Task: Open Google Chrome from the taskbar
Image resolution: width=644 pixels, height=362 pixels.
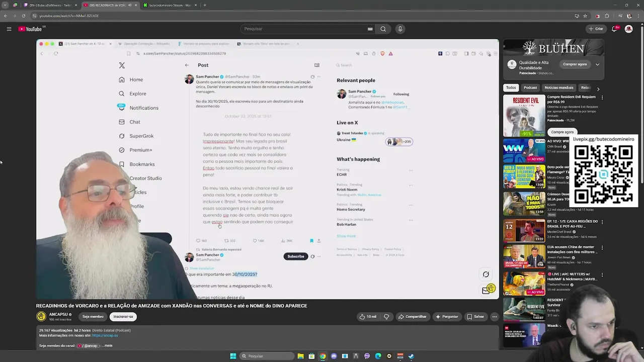Action: (323, 356)
